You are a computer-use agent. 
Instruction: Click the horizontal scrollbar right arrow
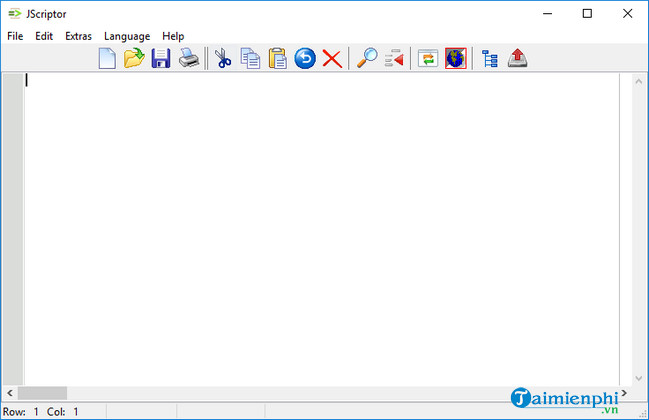click(x=625, y=393)
